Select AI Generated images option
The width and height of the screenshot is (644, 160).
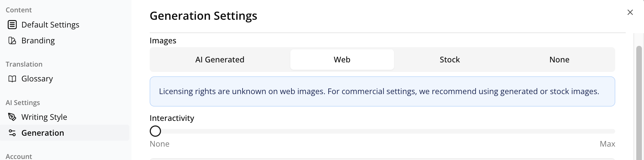tap(220, 60)
